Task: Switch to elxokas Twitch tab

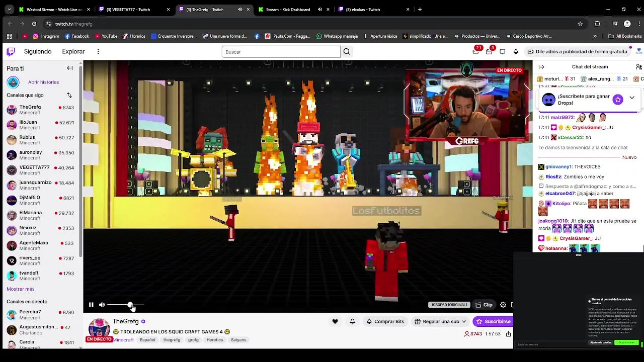Action: click(x=374, y=9)
